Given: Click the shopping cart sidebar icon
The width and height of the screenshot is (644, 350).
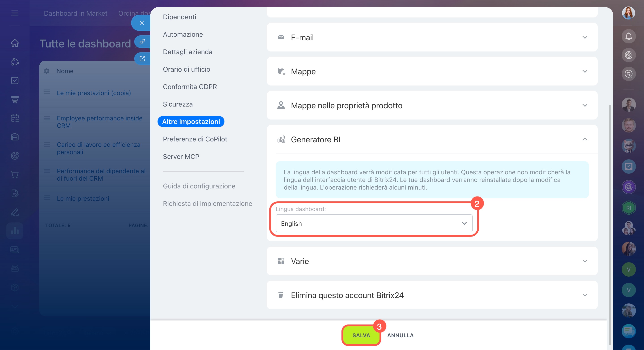Looking at the screenshot, I should (15, 175).
